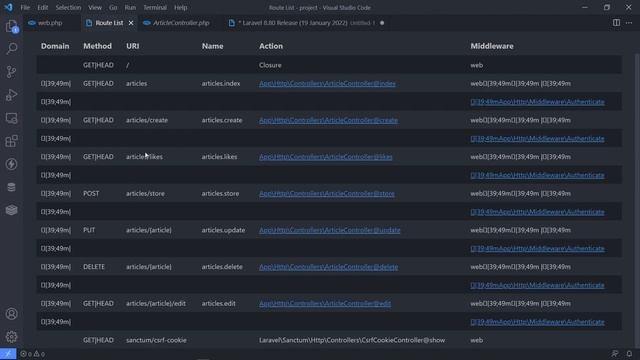
Task: Click the URI column header
Action: click(133, 46)
